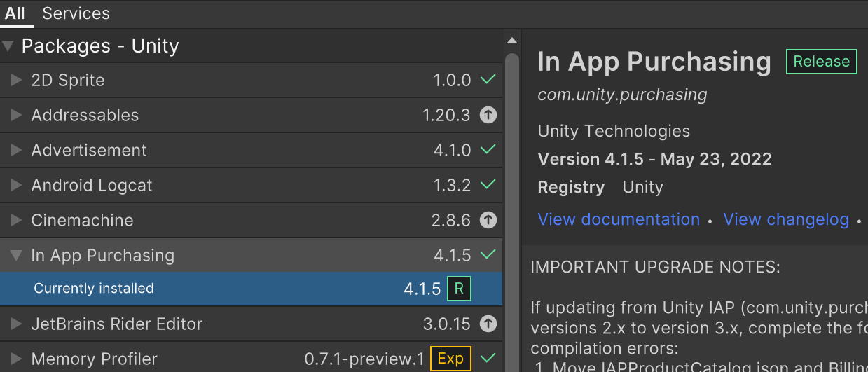The height and width of the screenshot is (372, 868).
Task: Click the installed checkmark for Android Logcat
Action: click(488, 185)
